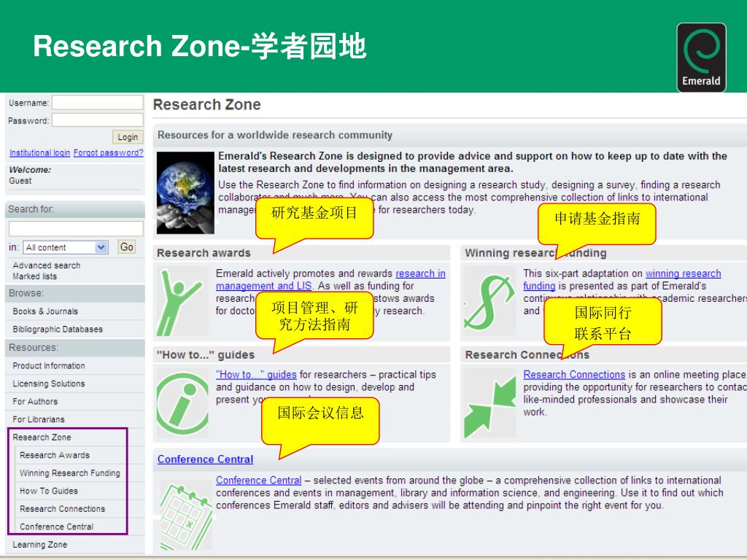Click the How to guides info icon
The width and height of the screenshot is (747, 560).
(x=182, y=402)
